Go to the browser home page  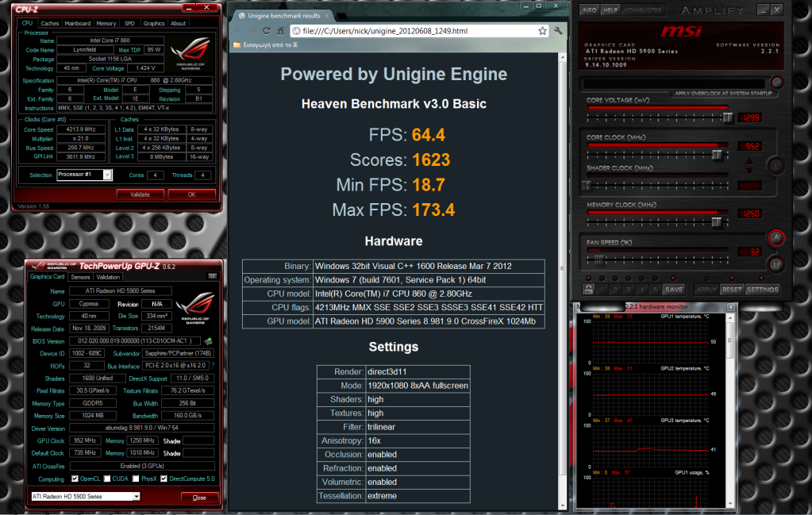pos(280,31)
